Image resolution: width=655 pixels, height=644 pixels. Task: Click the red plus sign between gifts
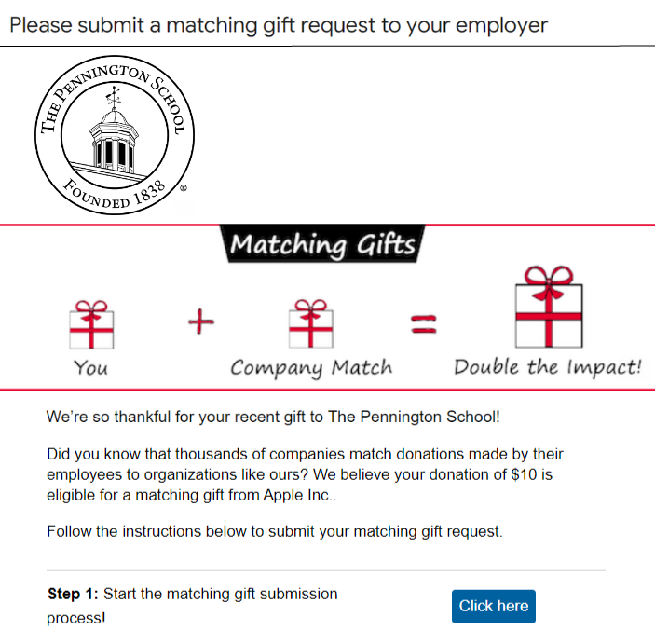pos(201,322)
